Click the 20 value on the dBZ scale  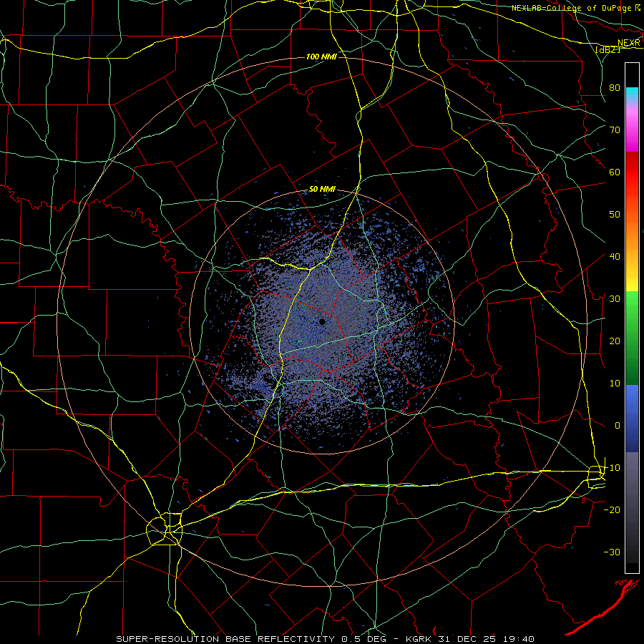(x=615, y=341)
